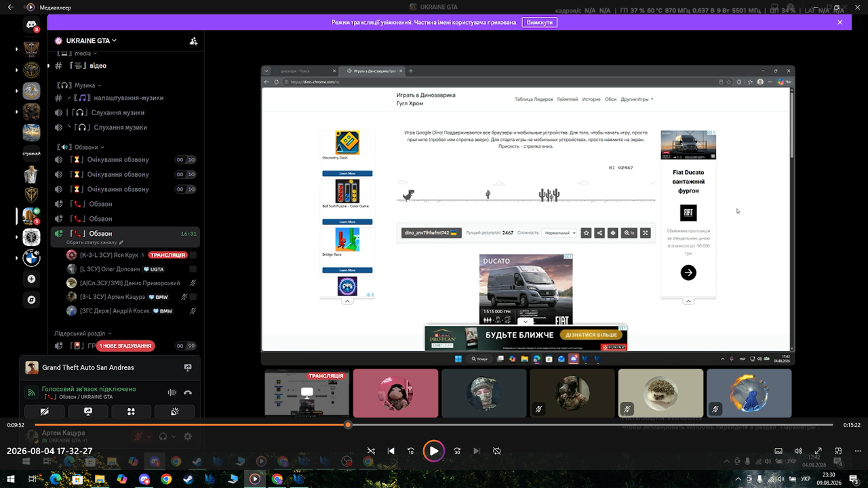Open Steam from the taskbar

tap(189, 479)
